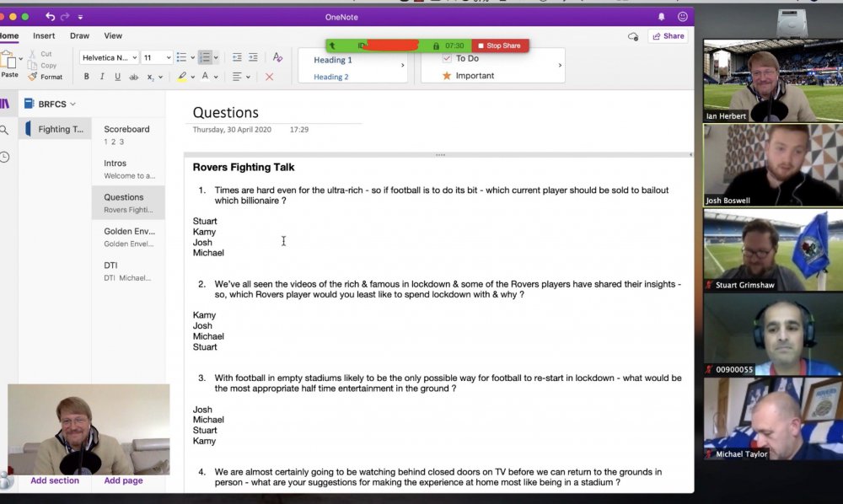
Task: Expand the subscript options arrow
Action: pyautogui.click(x=160, y=78)
